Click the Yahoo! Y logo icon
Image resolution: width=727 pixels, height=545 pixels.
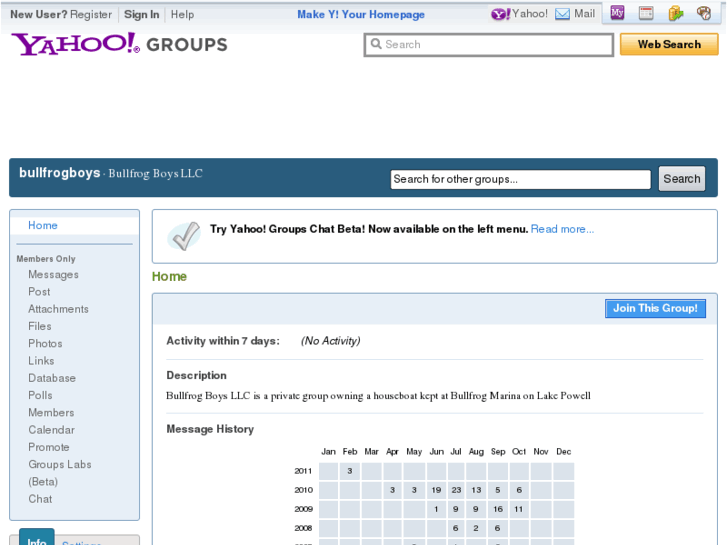[x=500, y=14]
